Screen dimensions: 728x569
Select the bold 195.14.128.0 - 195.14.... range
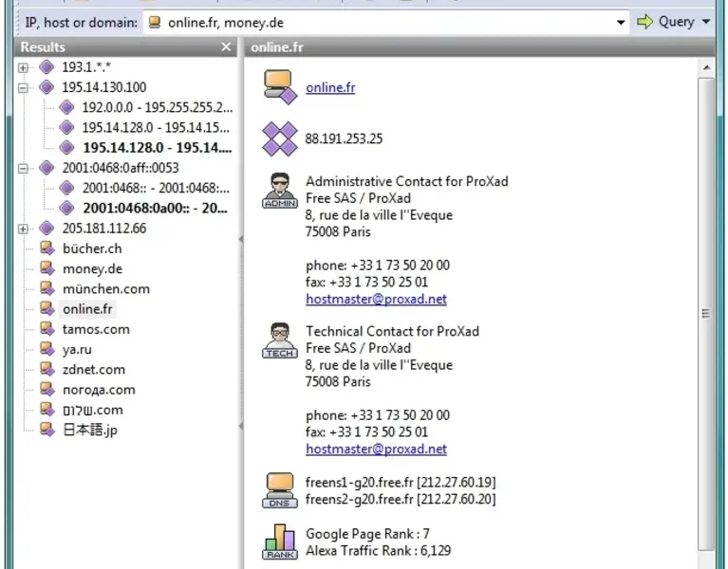[157, 148]
